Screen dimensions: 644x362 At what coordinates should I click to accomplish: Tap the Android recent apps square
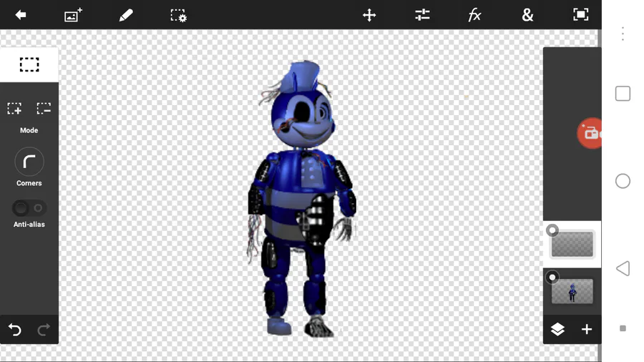(623, 94)
